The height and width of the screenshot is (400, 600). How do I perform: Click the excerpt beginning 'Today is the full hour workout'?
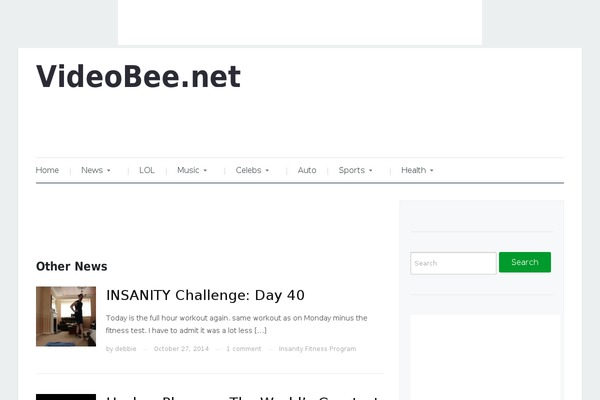pyautogui.click(x=236, y=324)
